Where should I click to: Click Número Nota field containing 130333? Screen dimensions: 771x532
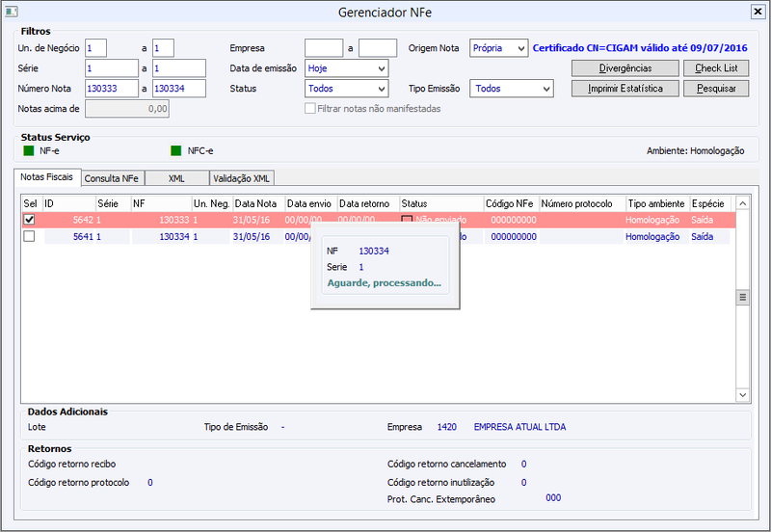coord(112,89)
